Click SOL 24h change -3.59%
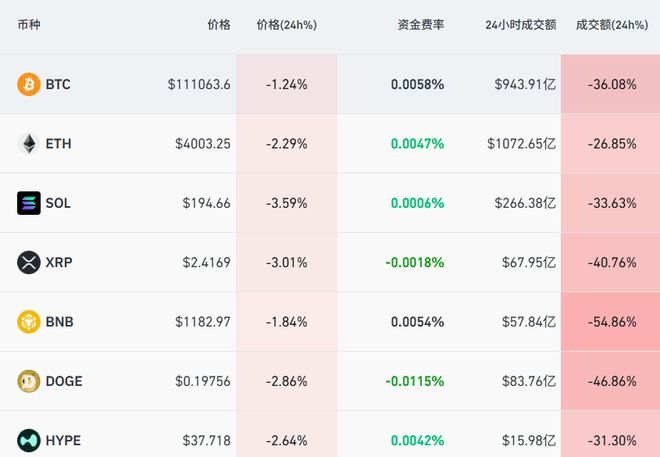 click(x=287, y=203)
